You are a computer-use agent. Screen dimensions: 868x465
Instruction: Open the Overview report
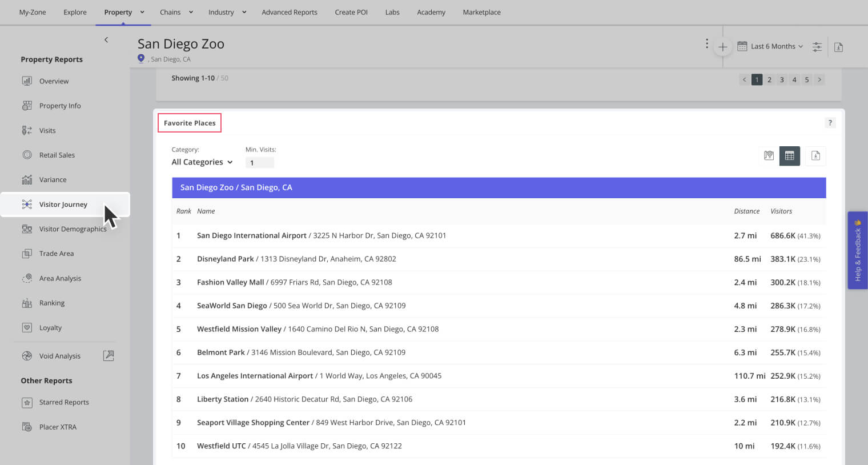click(54, 81)
